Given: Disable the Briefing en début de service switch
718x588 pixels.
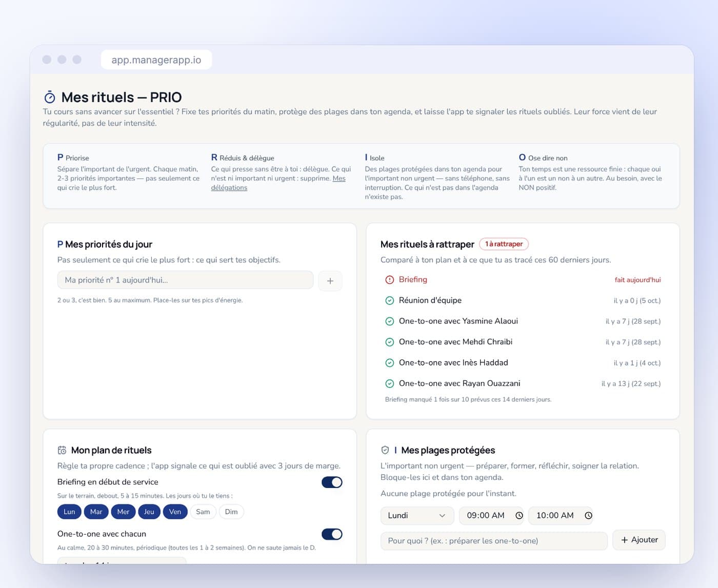Looking at the screenshot, I should click(x=332, y=482).
